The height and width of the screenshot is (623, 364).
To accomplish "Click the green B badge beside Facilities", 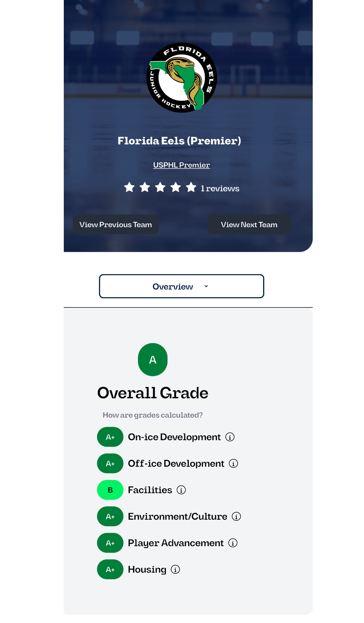I will click(x=110, y=490).
